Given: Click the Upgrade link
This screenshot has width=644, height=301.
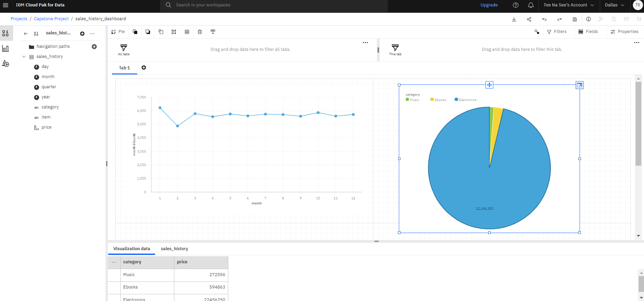Looking at the screenshot, I should tap(489, 5).
